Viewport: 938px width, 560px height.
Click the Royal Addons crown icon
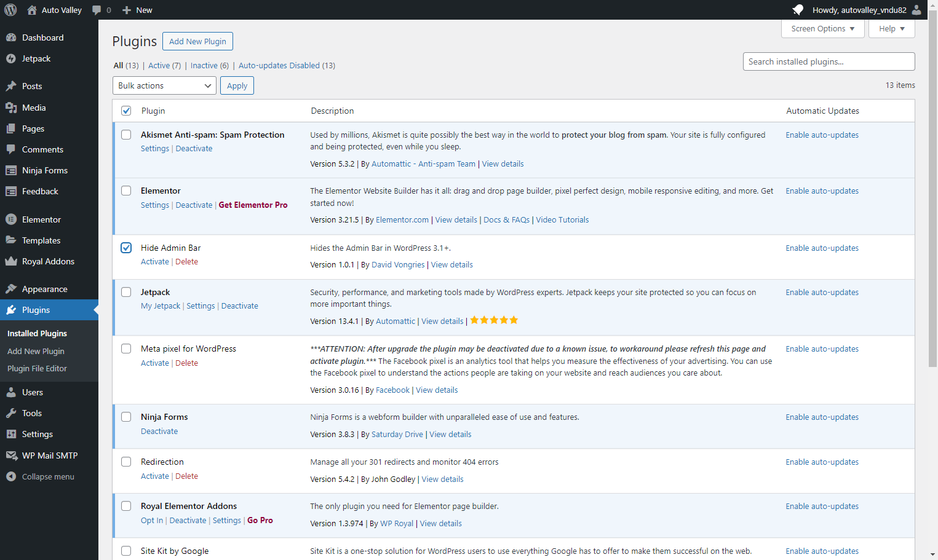click(x=11, y=261)
